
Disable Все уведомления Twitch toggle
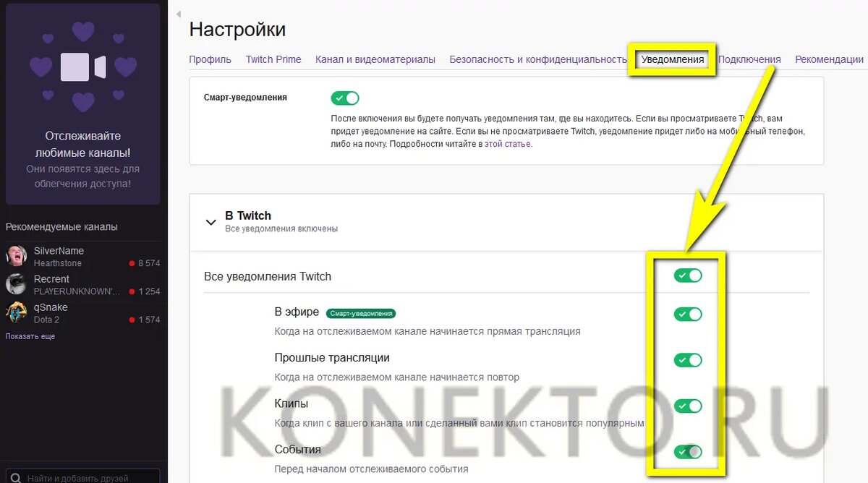pos(688,275)
